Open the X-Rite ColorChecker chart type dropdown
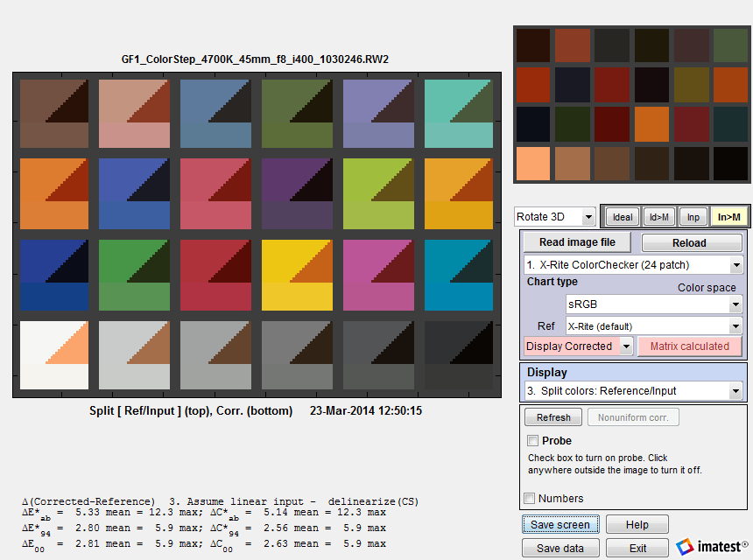The image size is (753, 560). pos(633,264)
